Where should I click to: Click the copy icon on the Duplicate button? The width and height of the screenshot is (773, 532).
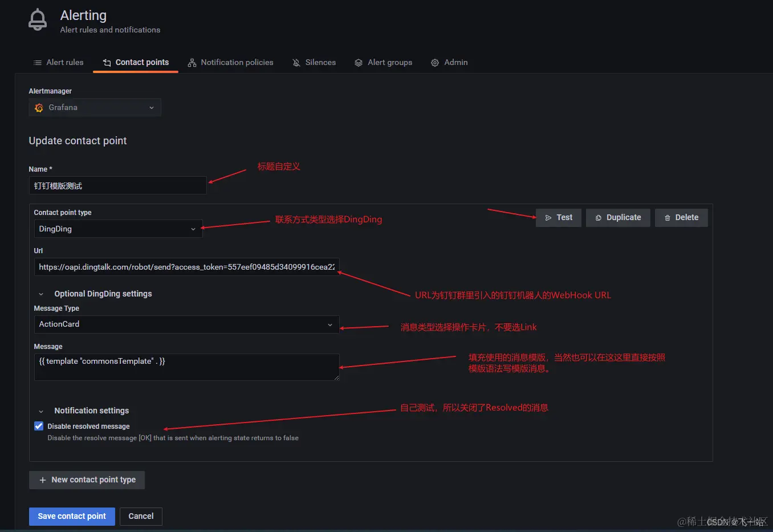(x=599, y=218)
